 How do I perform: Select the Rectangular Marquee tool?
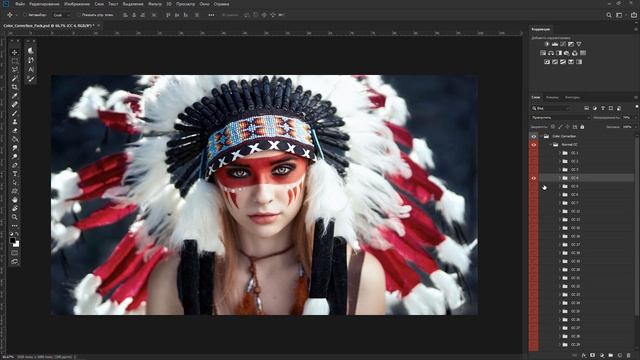click(x=15, y=61)
